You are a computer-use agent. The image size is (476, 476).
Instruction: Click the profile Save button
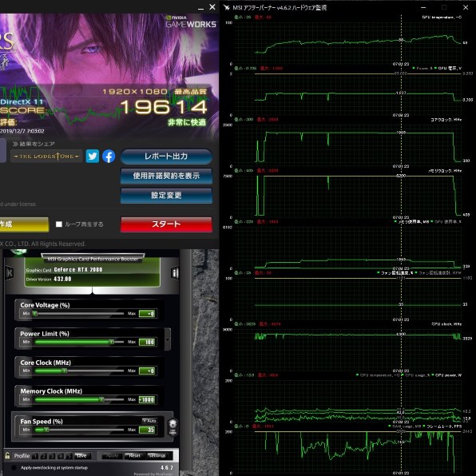[x=82, y=456]
